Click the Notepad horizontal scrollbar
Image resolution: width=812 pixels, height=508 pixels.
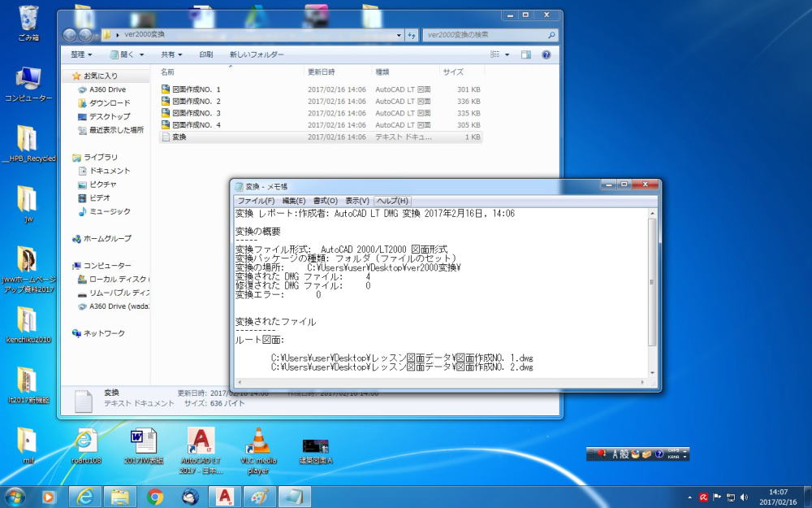pyautogui.click(x=441, y=383)
